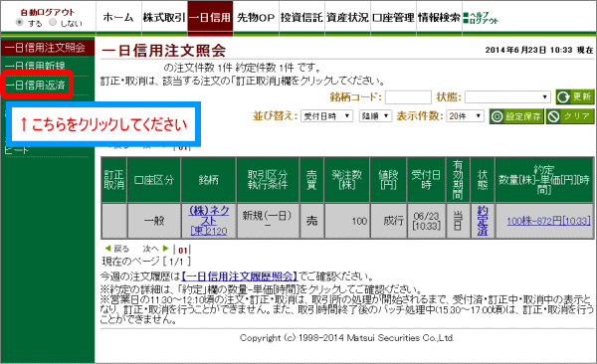
Task: Click the 現在のページ [1/1] text
Action: 146,262
